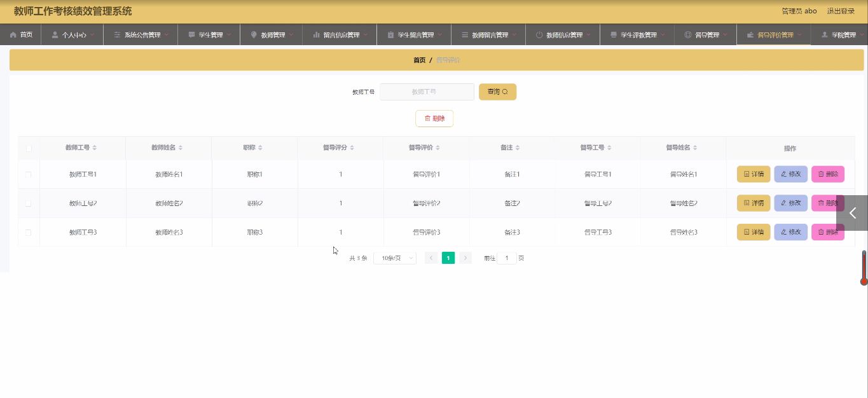Check the row with 教师工号1
868x398 pixels.
[x=29, y=174]
